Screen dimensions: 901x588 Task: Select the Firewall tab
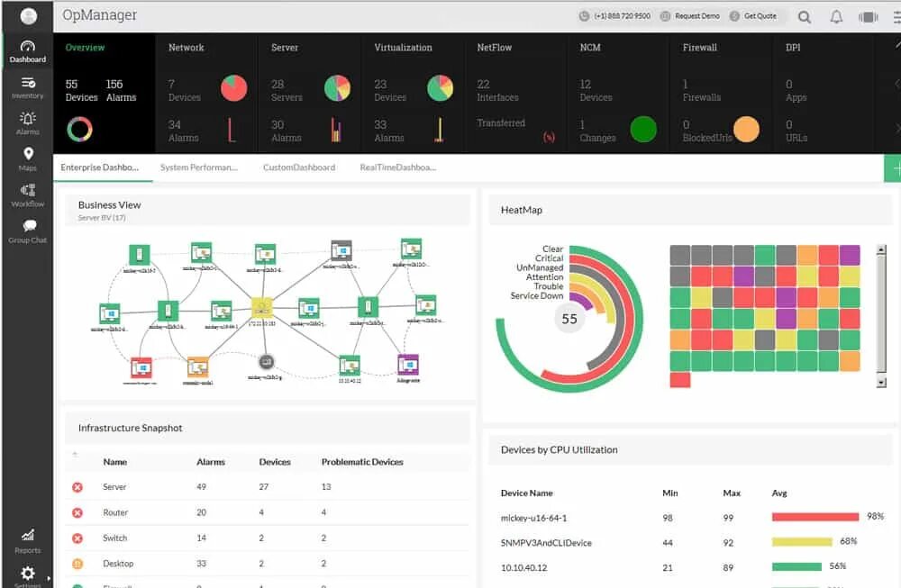(699, 48)
